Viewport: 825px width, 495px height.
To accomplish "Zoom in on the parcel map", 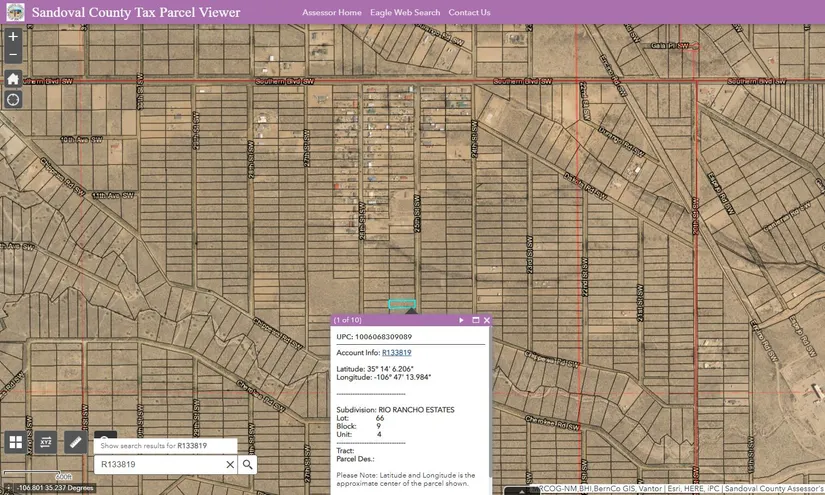I will (x=13, y=37).
